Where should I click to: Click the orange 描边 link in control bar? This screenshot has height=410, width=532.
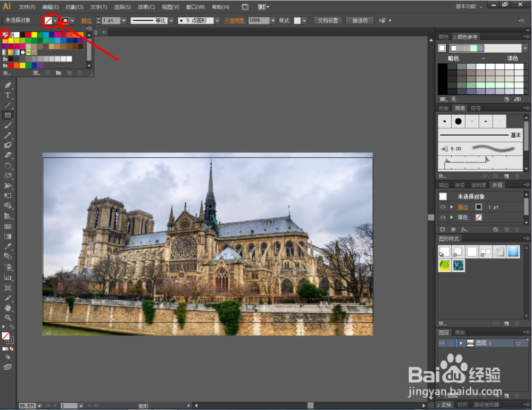tap(87, 21)
